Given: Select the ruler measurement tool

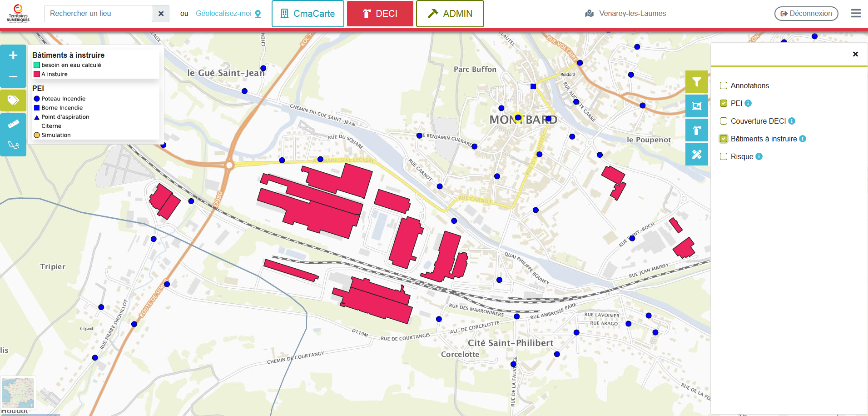Looking at the screenshot, I should [13, 124].
